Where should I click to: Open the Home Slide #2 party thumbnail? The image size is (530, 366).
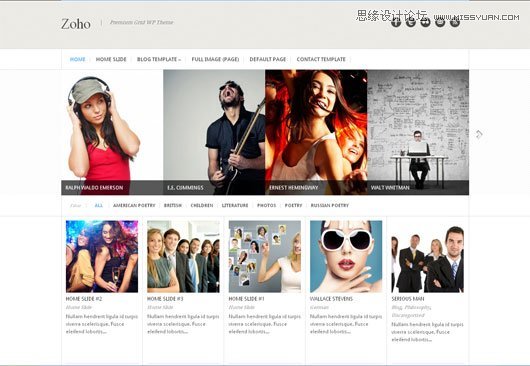tap(102, 257)
